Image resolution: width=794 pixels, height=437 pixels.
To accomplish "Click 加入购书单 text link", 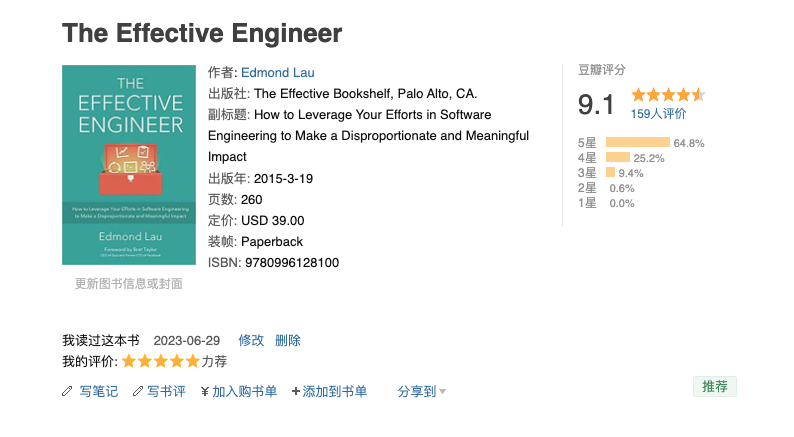I will click(x=245, y=392).
